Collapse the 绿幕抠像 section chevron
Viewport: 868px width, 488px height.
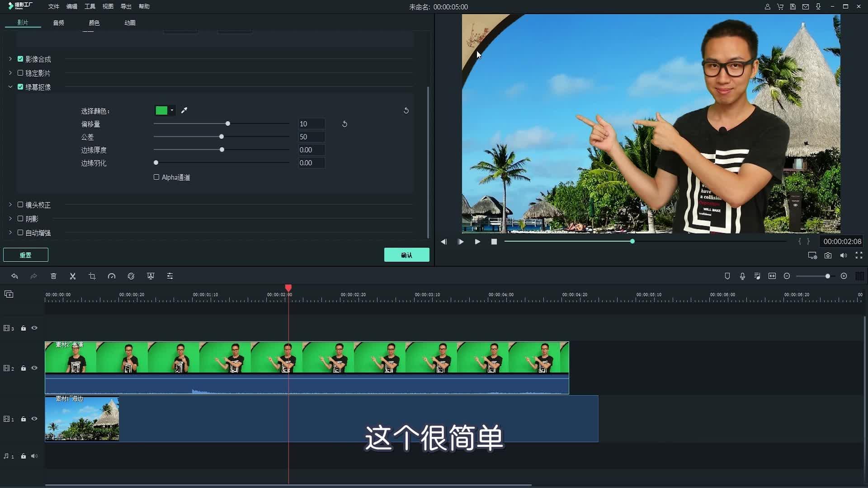(10, 87)
